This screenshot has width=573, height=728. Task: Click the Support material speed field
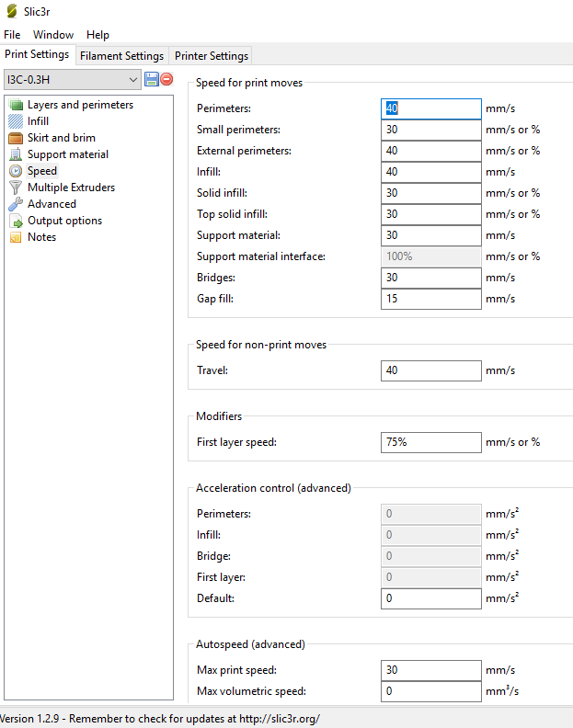pos(431,235)
